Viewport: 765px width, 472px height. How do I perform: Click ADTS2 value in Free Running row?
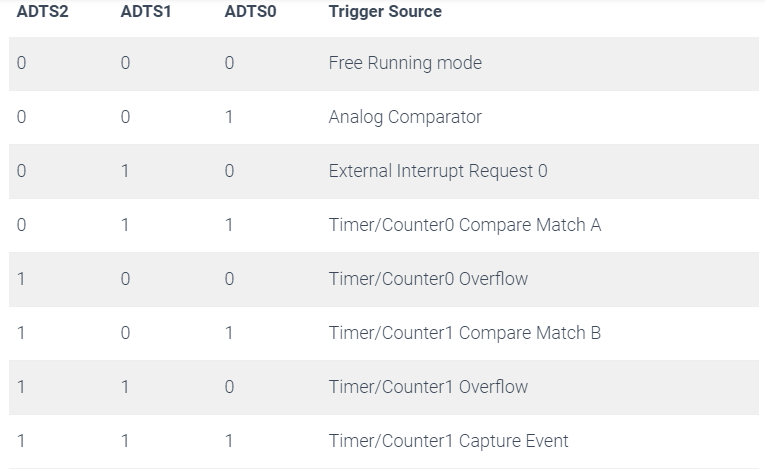[21, 63]
